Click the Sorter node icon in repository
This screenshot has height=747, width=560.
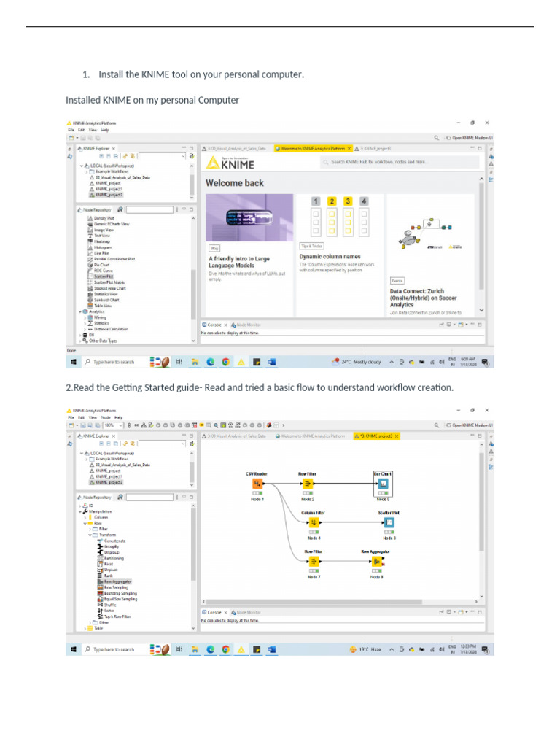point(100,611)
